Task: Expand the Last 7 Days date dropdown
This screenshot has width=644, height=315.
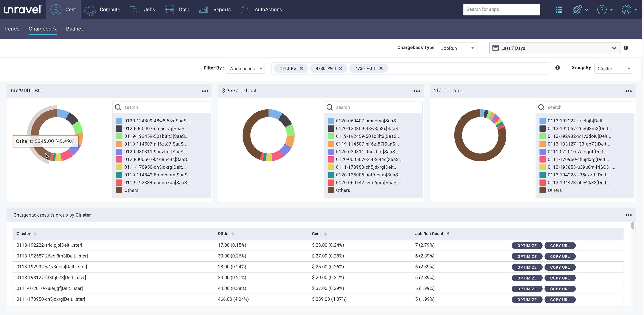Action: coord(555,48)
